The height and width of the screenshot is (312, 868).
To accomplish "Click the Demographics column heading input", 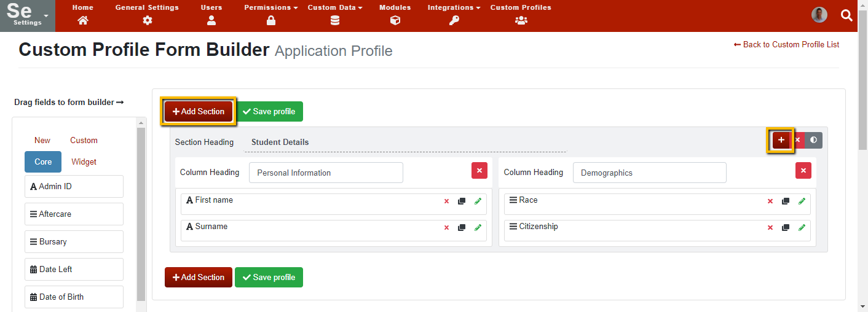I will [649, 173].
